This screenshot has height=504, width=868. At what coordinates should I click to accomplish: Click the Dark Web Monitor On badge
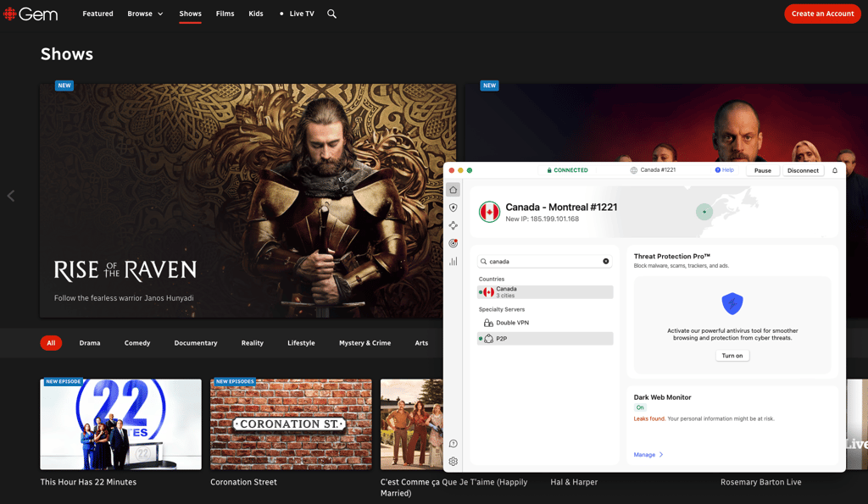640,407
